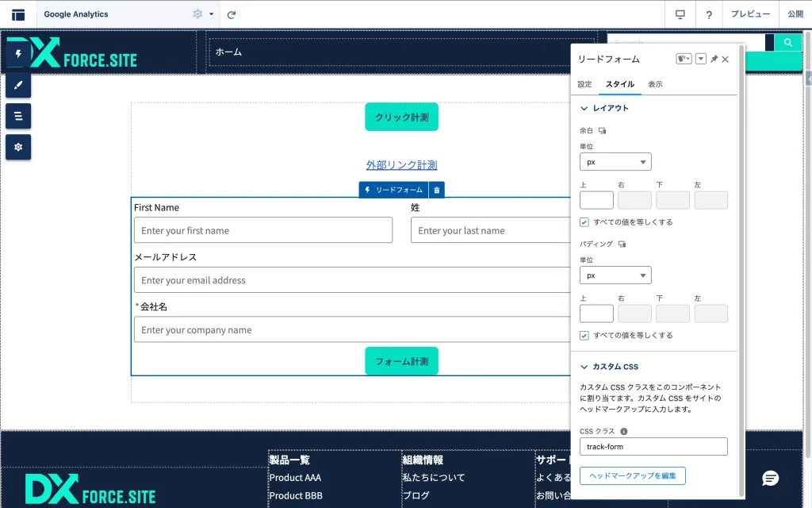Image resolution: width=812 pixels, height=508 pixels.
Task: Click the CSS クラス input field
Action: coord(653,447)
